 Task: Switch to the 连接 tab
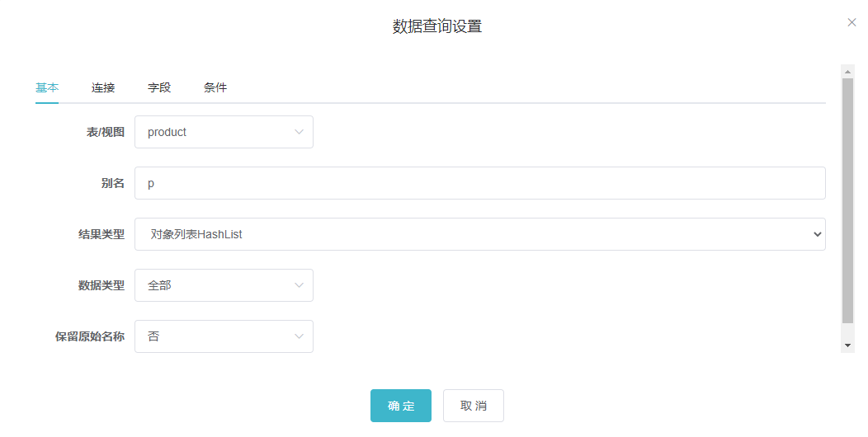[x=103, y=87]
